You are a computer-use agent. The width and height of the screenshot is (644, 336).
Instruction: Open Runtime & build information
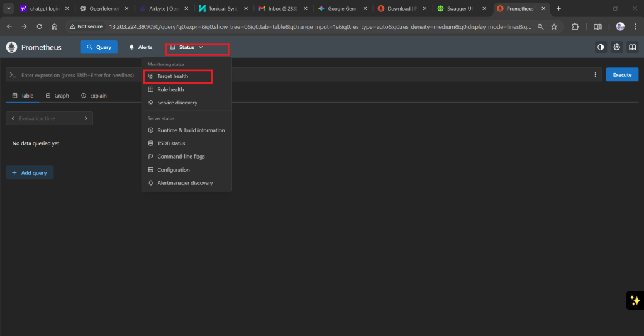186,130
